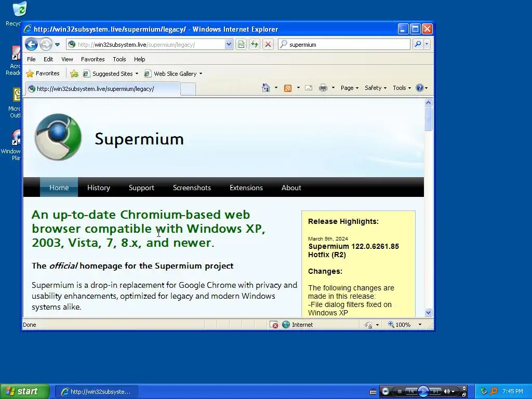Screen dimensions: 532x399
Task: Click the Print printer icon
Action: coord(323,88)
